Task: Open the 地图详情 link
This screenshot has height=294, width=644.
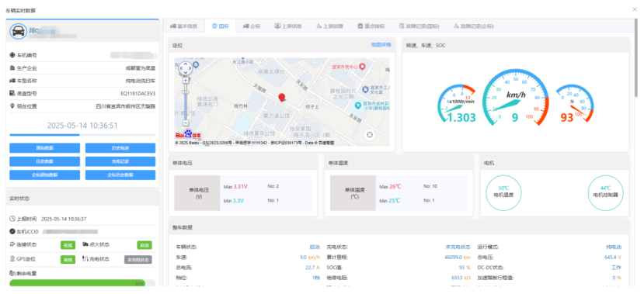Action: 381,45
